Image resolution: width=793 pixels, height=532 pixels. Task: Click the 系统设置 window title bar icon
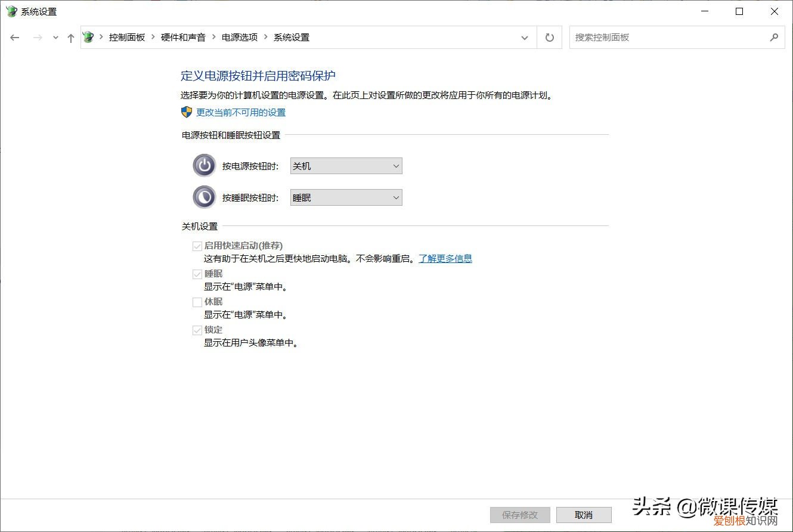click(x=11, y=11)
